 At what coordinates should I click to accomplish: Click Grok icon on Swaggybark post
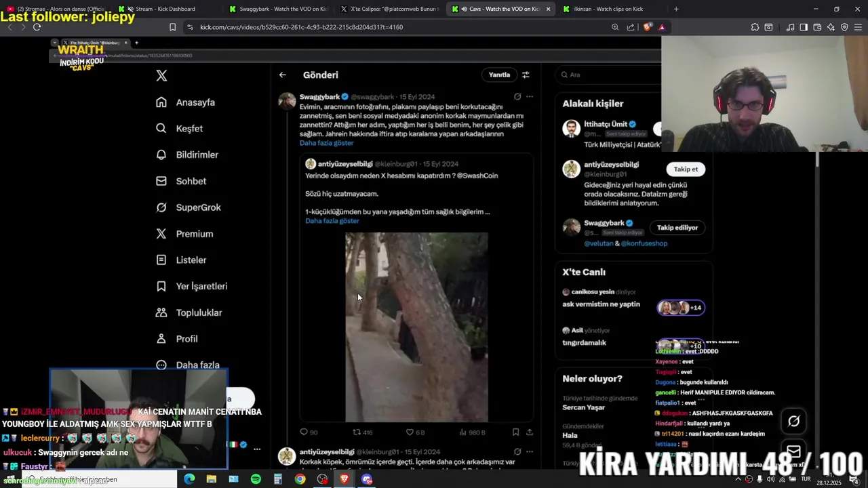[x=517, y=97]
